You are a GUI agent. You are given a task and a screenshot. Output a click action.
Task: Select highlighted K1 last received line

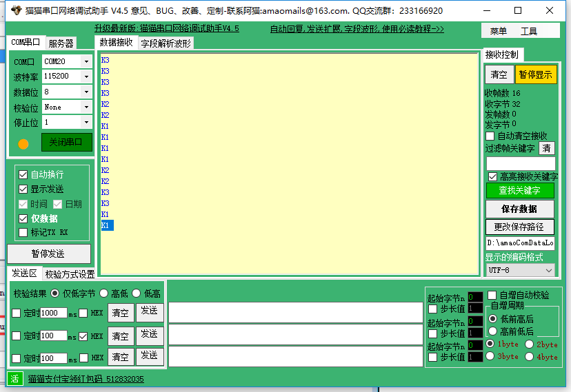(108, 225)
